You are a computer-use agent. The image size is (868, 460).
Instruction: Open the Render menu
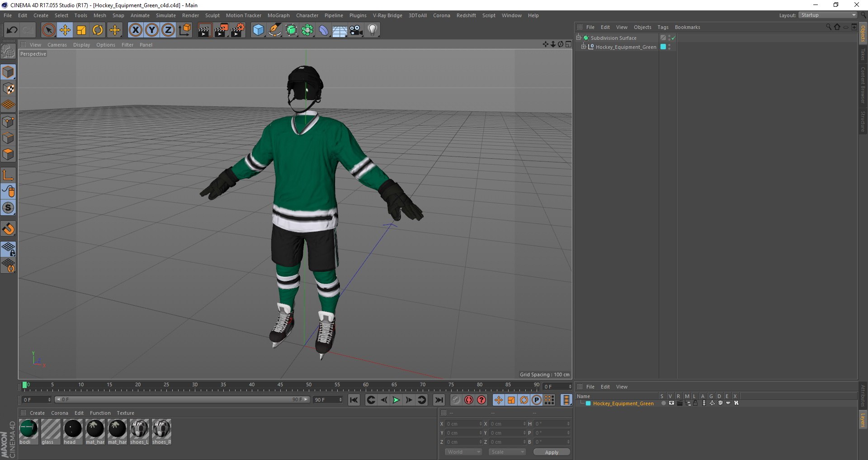190,15
